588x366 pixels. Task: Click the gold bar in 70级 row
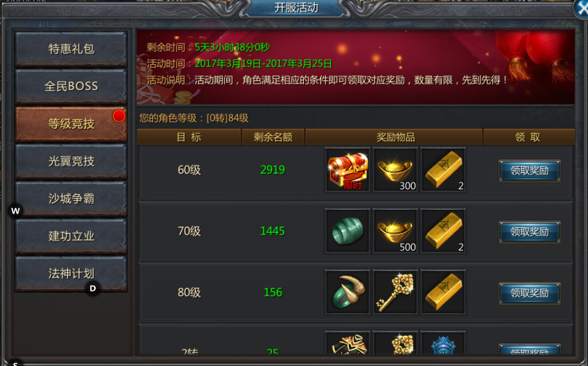click(x=443, y=230)
